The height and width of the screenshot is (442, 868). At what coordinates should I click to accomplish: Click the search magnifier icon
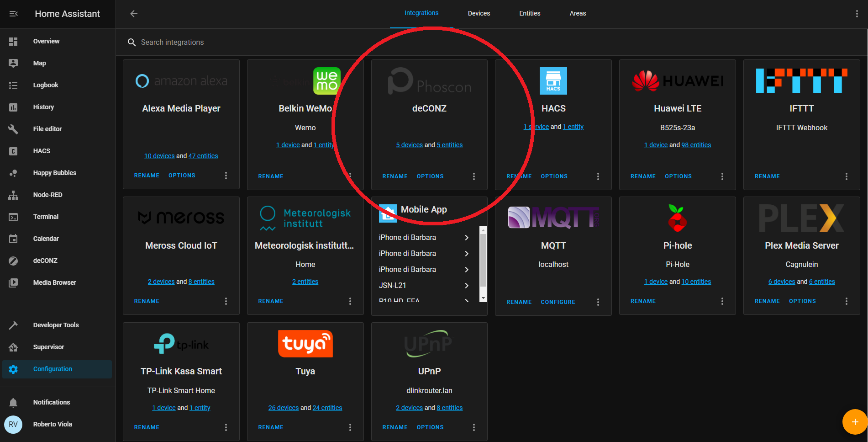(x=132, y=42)
